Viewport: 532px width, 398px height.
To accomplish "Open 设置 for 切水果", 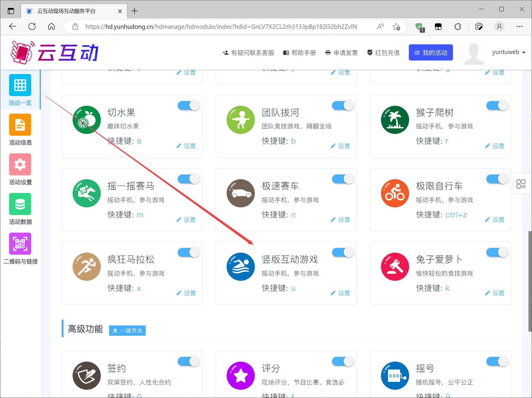I will pos(186,146).
